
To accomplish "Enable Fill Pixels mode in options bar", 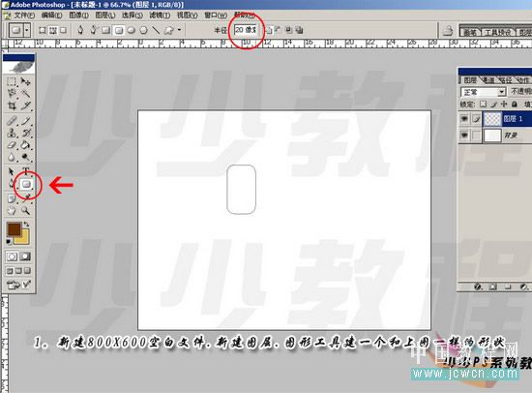I will point(63,30).
